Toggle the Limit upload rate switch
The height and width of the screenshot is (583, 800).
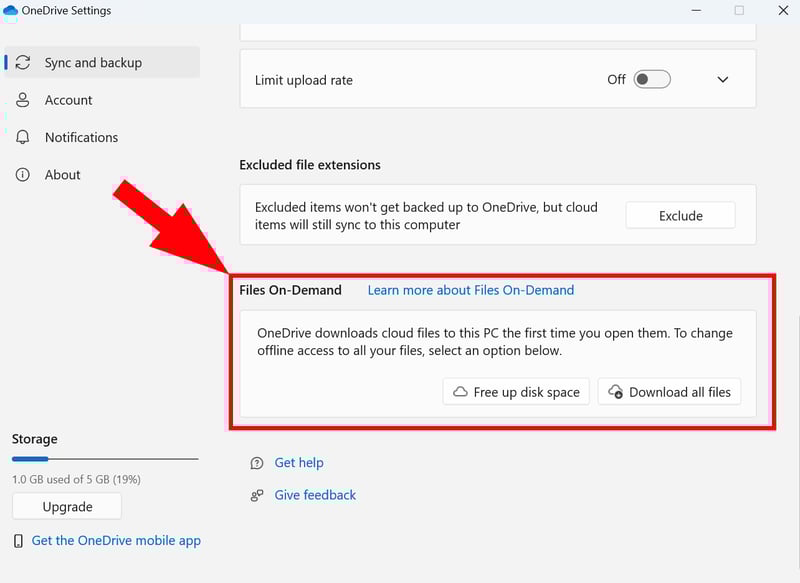point(652,79)
